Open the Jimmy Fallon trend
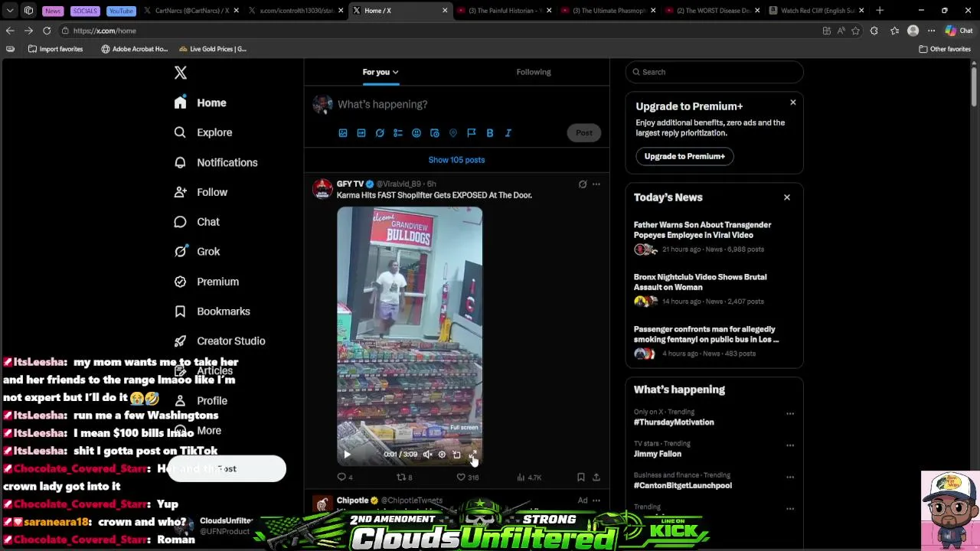 (x=714, y=449)
